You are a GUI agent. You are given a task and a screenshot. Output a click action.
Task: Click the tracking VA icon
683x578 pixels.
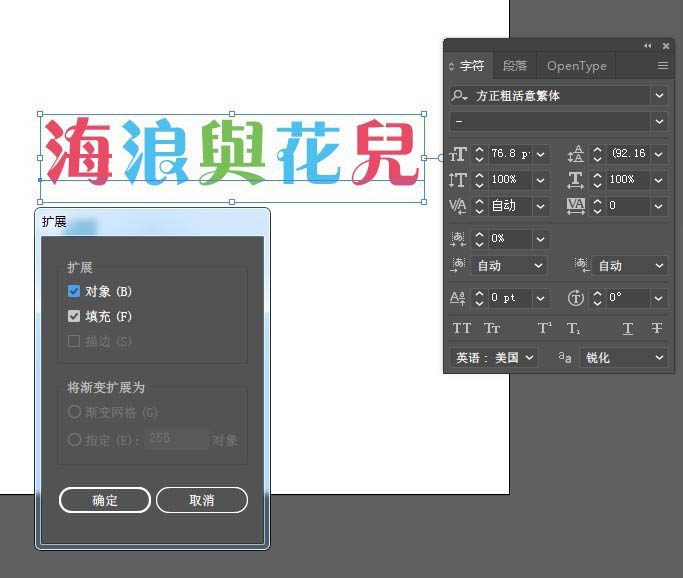pyautogui.click(x=575, y=206)
